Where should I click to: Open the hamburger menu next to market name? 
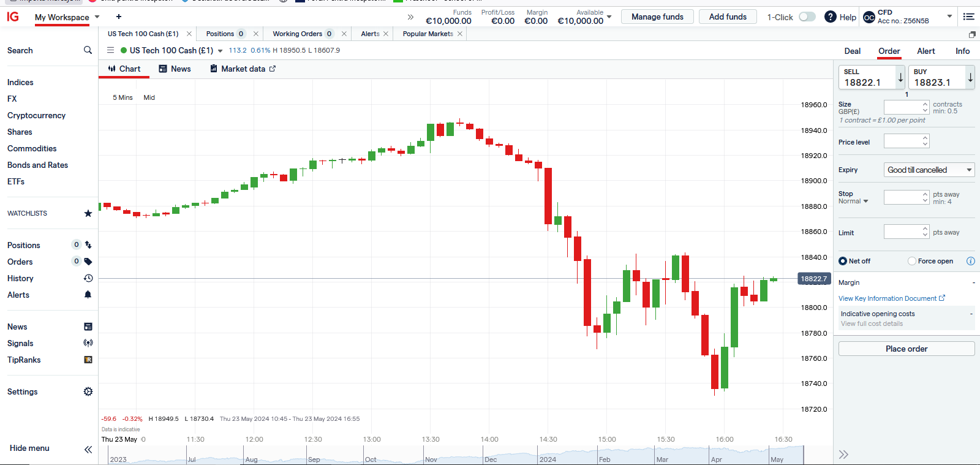coord(110,50)
